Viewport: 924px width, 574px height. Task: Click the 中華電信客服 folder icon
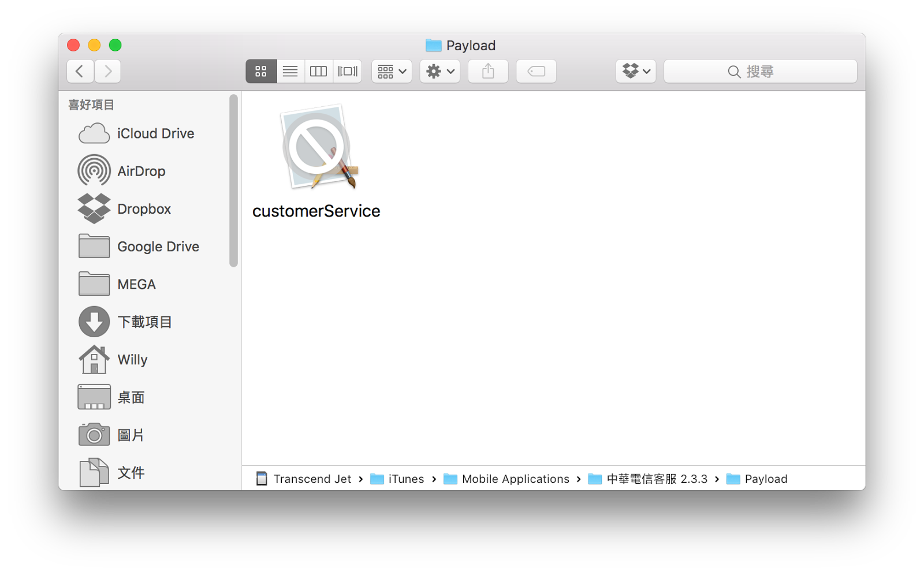coord(595,479)
